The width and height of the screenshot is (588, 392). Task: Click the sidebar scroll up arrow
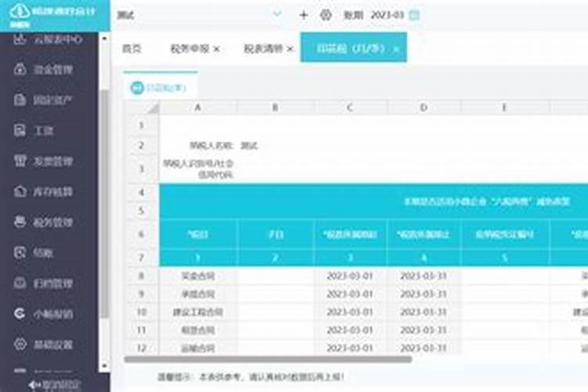pyautogui.click(x=104, y=38)
